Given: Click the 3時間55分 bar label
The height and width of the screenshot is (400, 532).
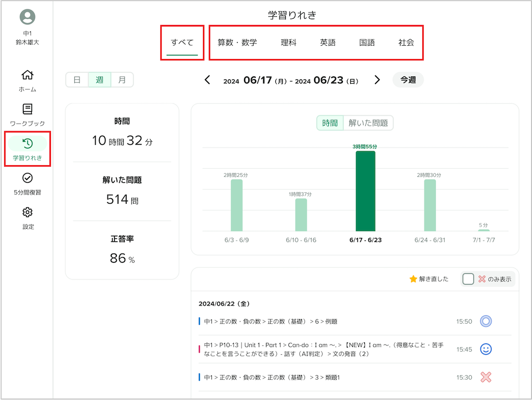Looking at the screenshot, I should [x=365, y=146].
